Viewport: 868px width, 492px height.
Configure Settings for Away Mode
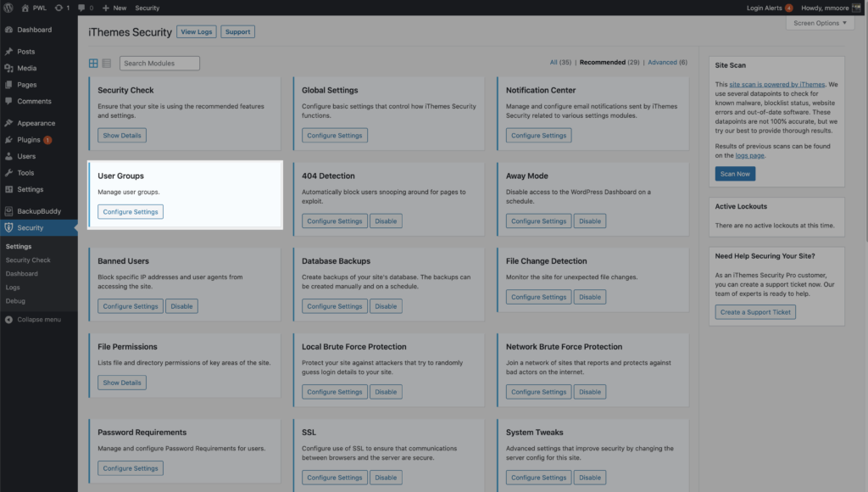pos(538,221)
